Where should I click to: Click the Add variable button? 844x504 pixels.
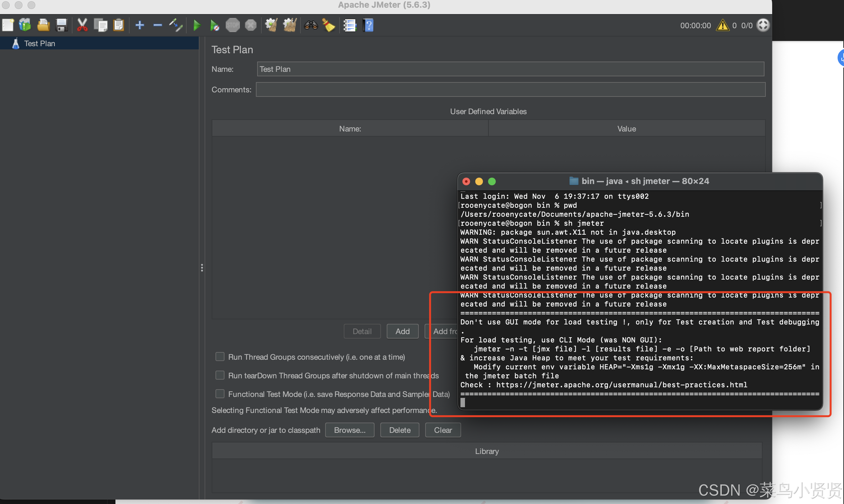(402, 331)
